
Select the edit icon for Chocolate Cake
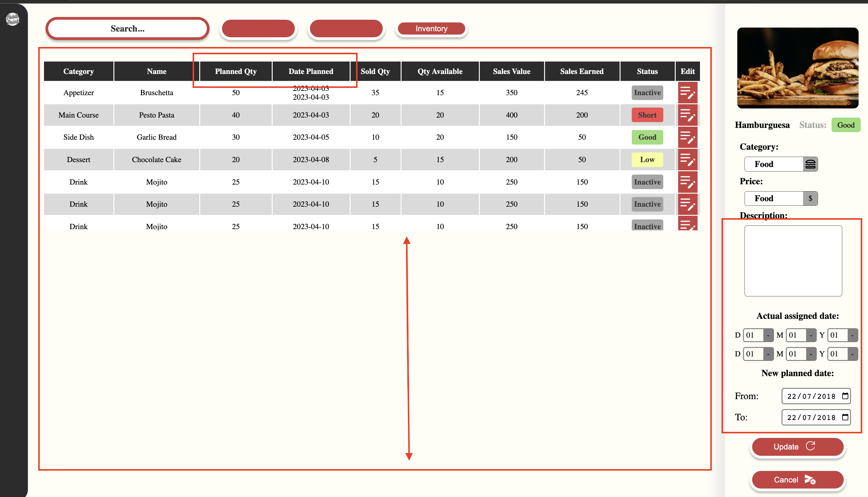tap(688, 159)
